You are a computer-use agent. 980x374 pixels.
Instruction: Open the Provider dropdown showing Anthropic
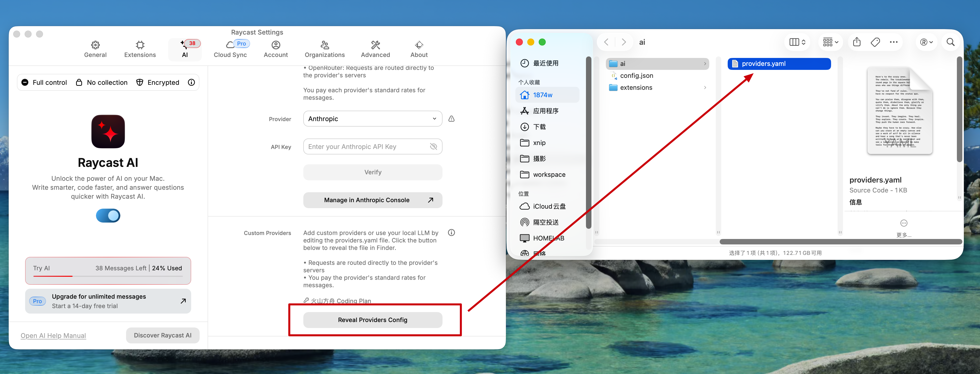(372, 119)
